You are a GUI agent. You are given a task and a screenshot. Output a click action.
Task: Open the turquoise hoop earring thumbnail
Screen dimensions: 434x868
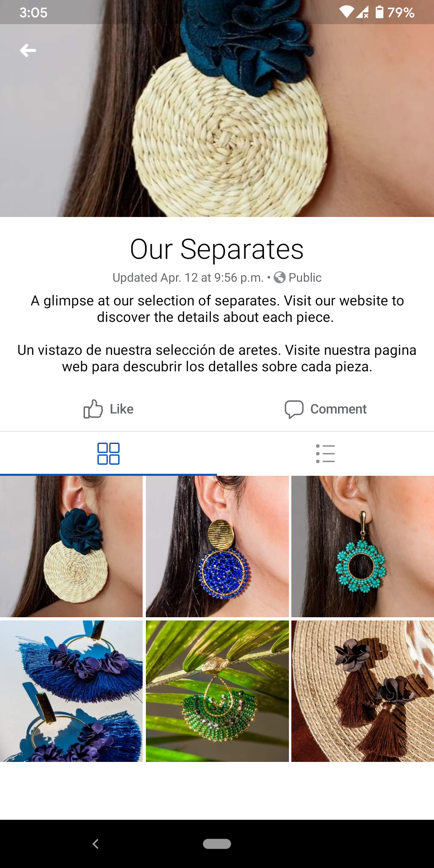pyautogui.click(x=362, y=547)
